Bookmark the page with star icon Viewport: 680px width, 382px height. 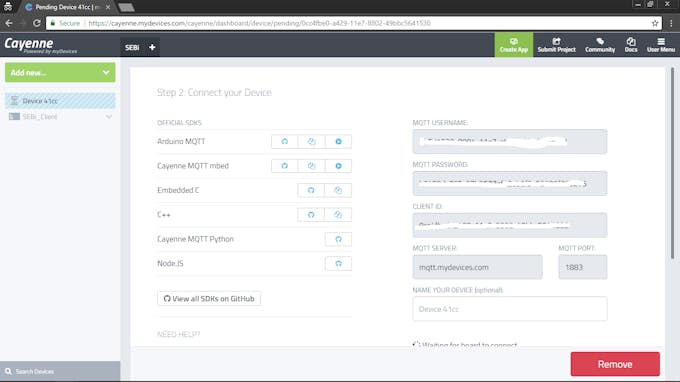[x=654, y=23]
